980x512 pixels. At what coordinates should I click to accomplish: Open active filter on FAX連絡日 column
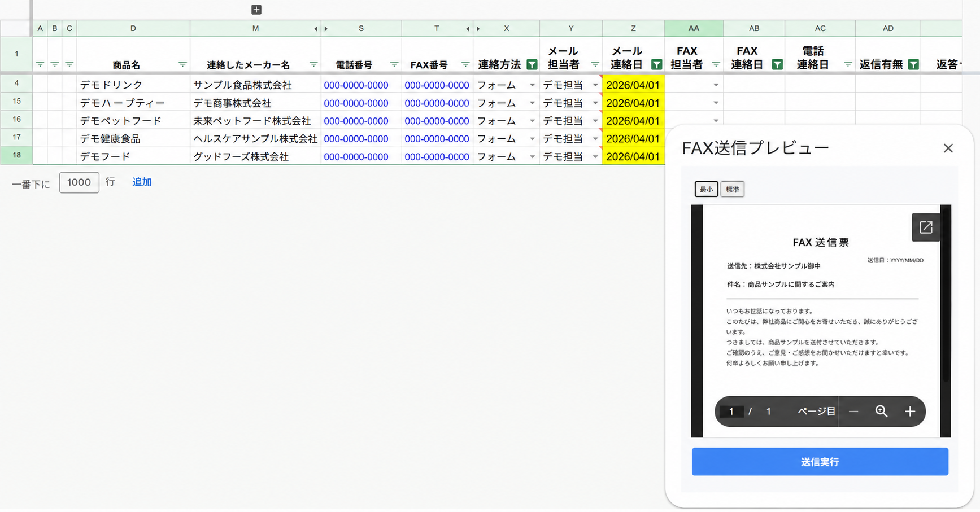click(x=778, y=64)
